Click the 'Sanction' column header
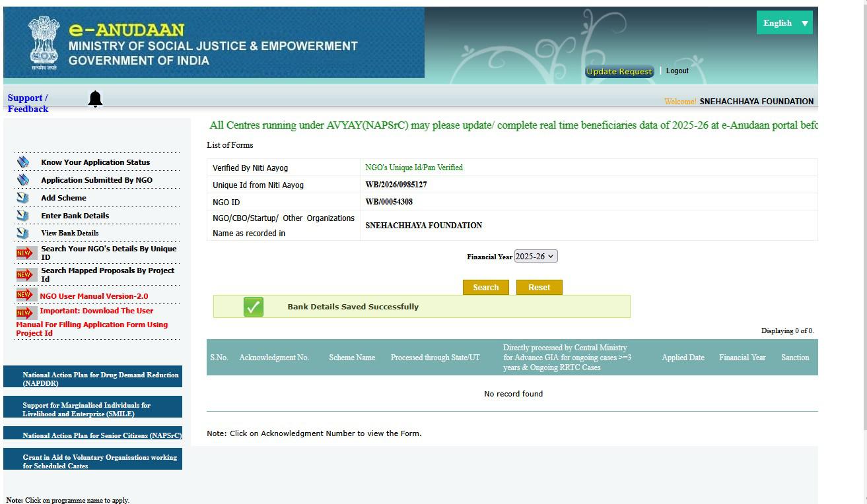Screen dimensions: 867x504 point(795,358)
